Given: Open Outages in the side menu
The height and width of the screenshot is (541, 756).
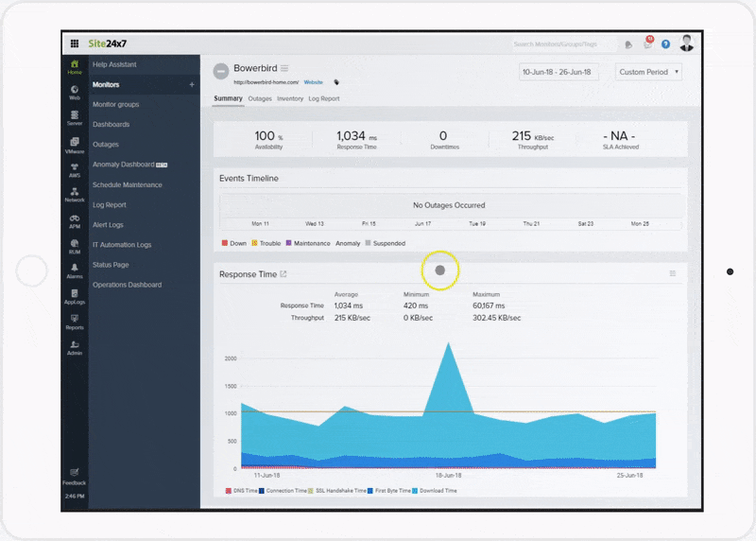Looking at the screenshot, I should (106, 145).
